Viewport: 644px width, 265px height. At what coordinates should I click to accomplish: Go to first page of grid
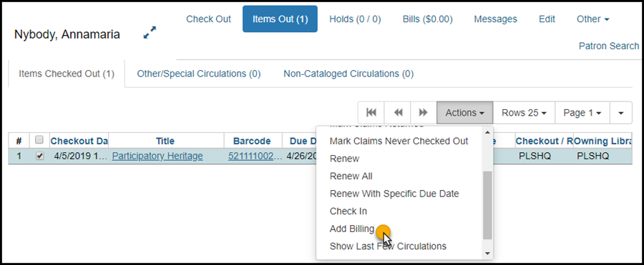(x=371, y=112)
